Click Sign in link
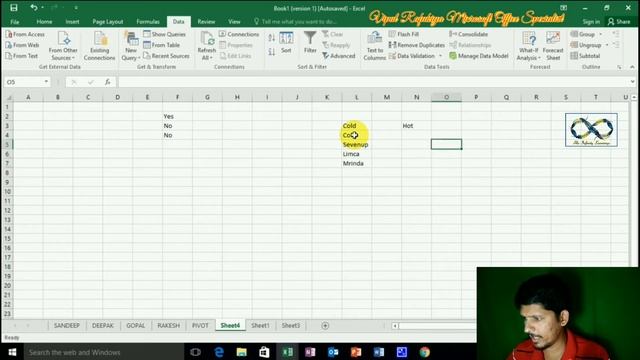640x360 pixels. coord(591,22)
